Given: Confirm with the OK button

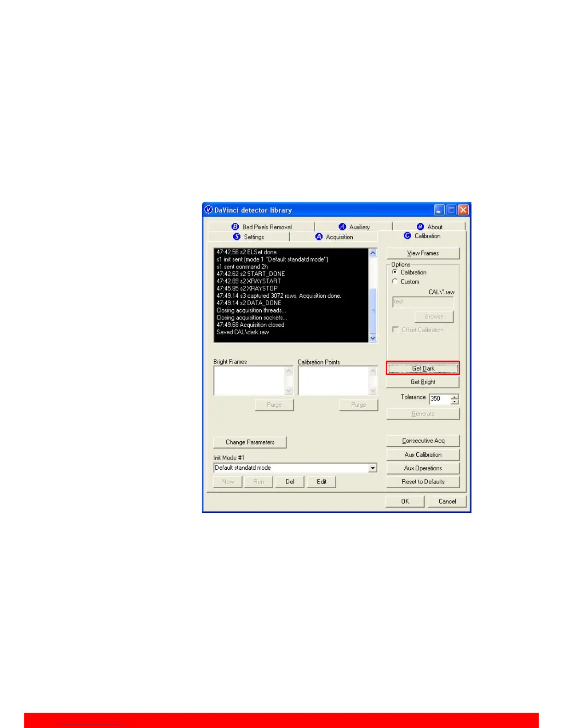Looking at the screenshot, I should pos(405,501).
